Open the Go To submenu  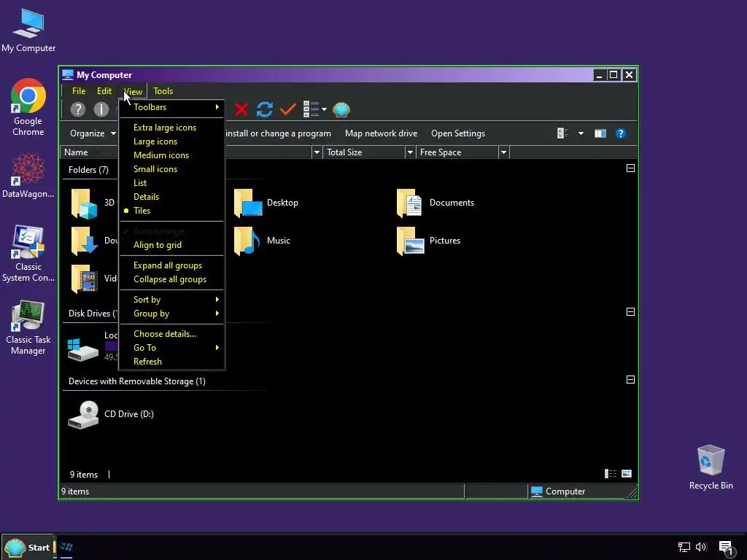pos(172,348)
